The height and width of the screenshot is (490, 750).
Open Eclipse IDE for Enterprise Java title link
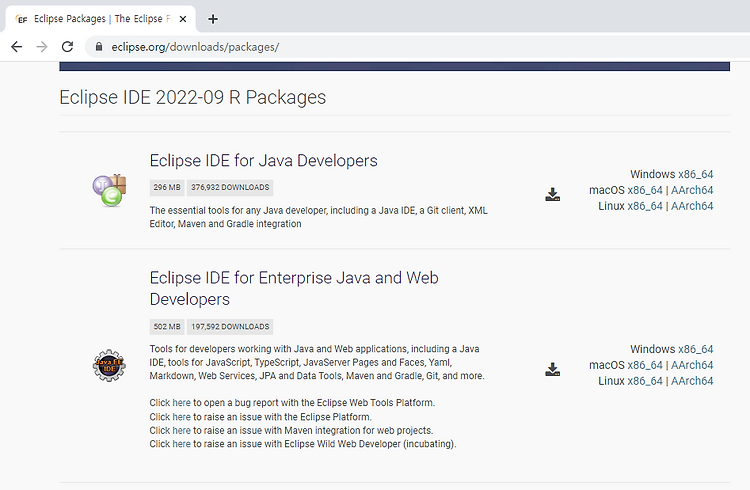[x=294, y=289]
